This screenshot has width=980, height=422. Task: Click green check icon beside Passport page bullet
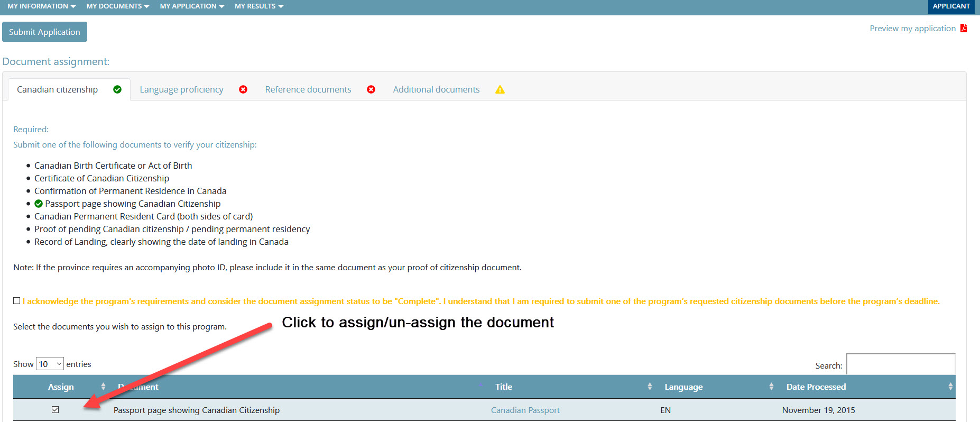coord(39,204)
